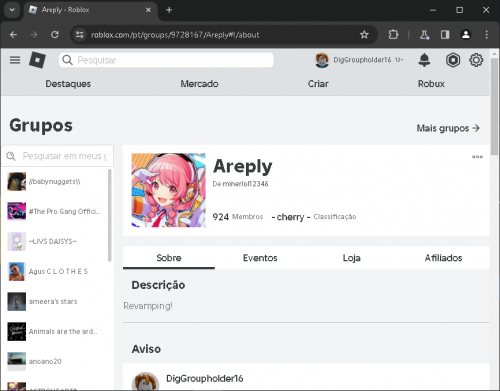Image resolution: width=500 pixels, height=391 pixels.
Task: Click the DigGroupholder16 avatar in header
Action: tap(322, 60)
